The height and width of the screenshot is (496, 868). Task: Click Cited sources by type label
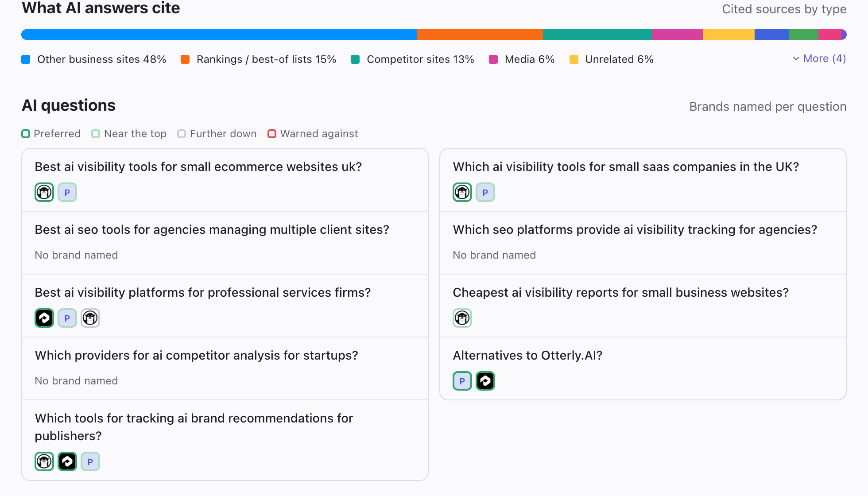point(784,9)
